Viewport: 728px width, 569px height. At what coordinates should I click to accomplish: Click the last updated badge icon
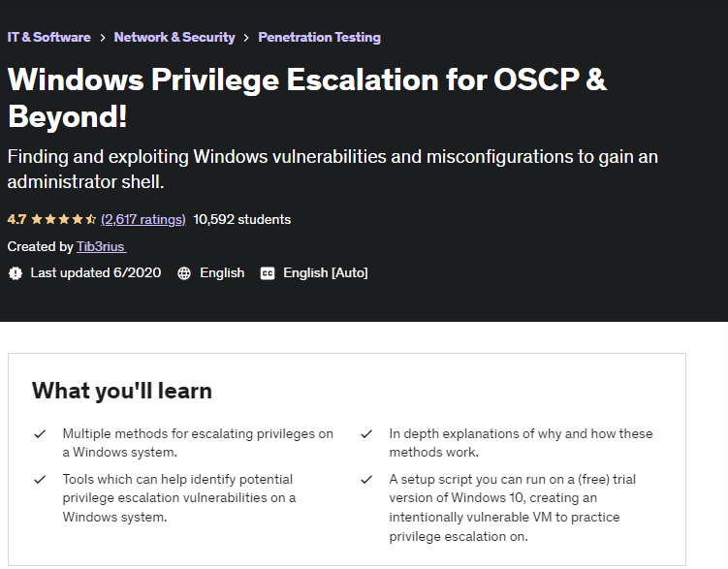[x=16, y=273]
